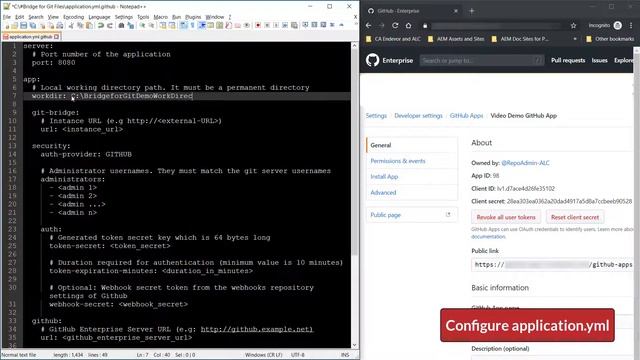Click Revoke all user tokens button

click(x=506, y=217)
